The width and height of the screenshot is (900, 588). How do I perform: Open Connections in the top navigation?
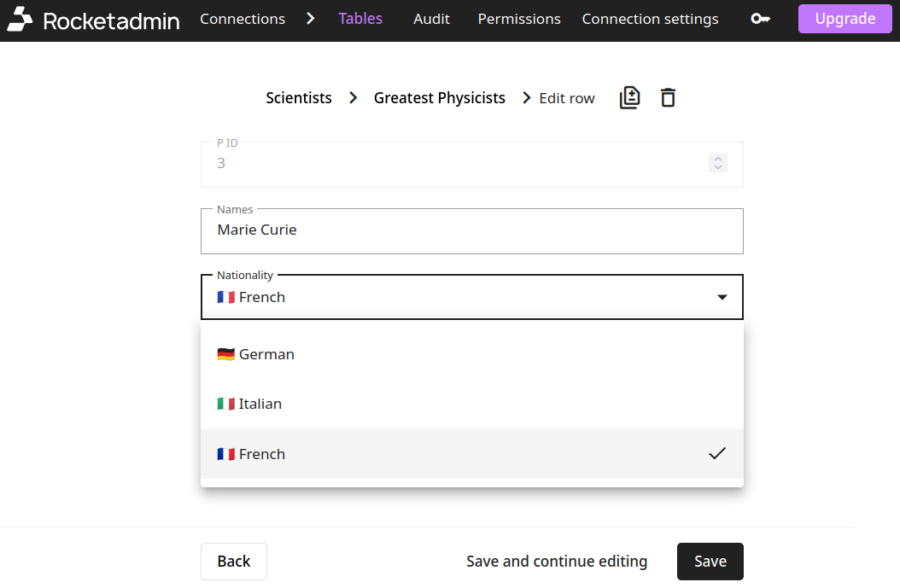point(243,19)
